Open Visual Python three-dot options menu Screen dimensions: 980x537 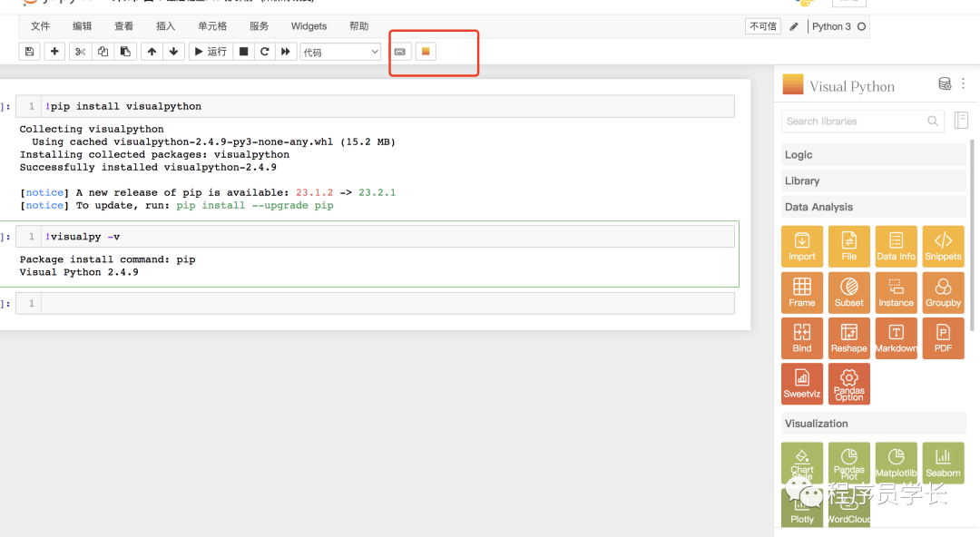tap(963, 83)
